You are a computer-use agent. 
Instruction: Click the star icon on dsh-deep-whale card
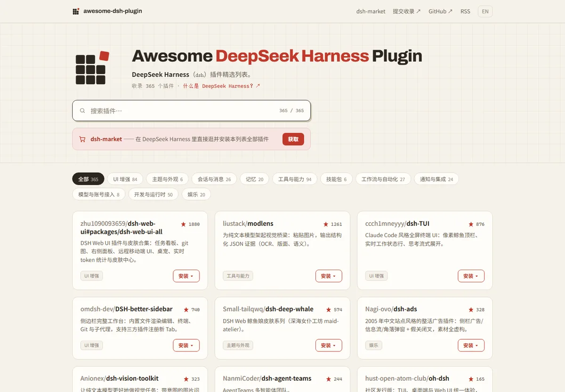(329, 310)
